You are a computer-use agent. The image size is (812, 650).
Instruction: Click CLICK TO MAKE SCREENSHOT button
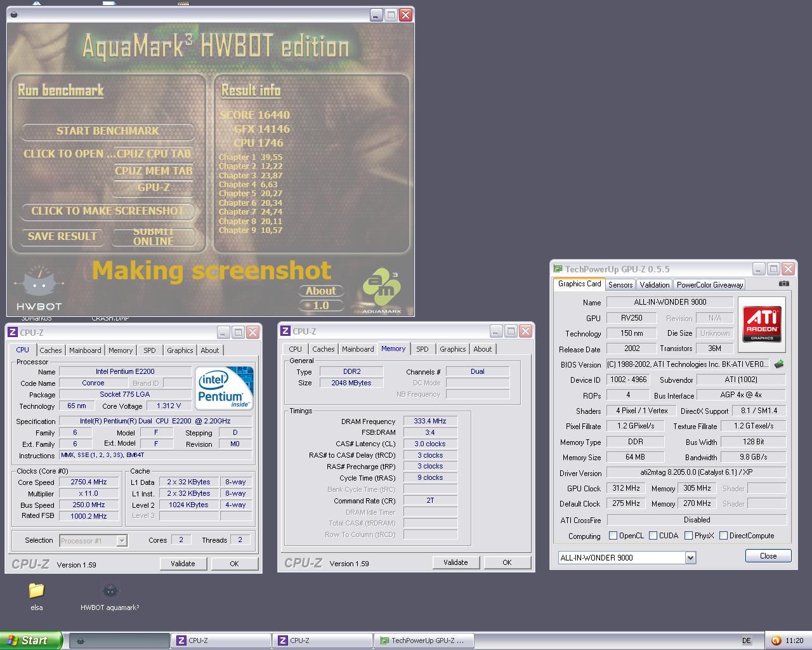coord(108,211)
